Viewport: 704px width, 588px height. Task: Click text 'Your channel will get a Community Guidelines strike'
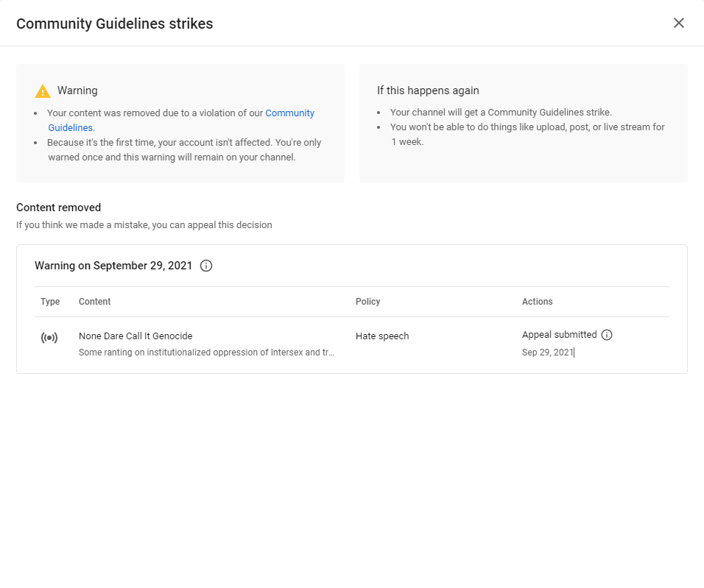tap(501, 112)
